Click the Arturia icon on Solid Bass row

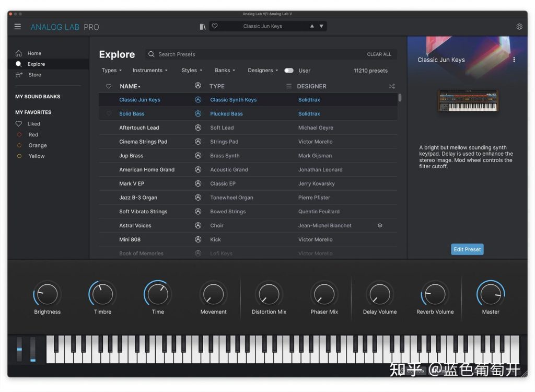(198, 114)
